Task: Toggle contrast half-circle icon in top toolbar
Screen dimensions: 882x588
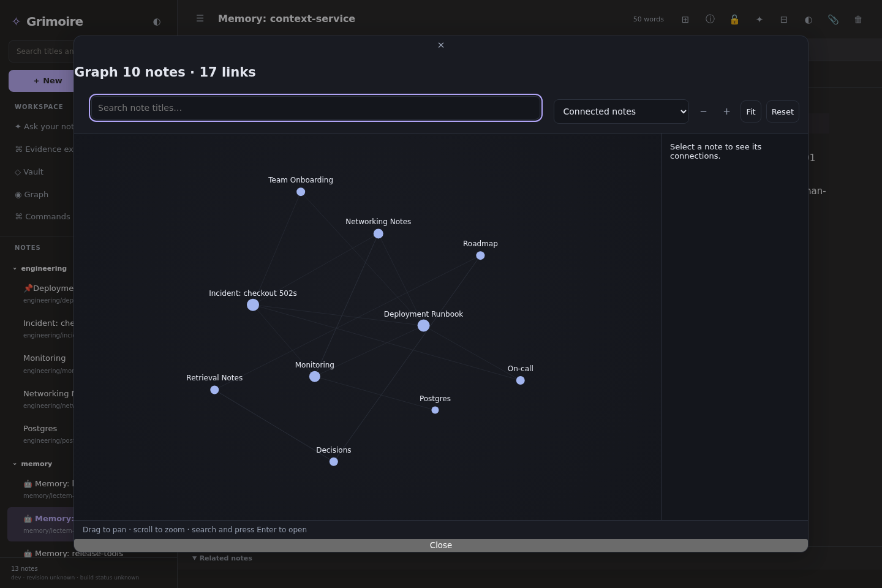Action: [809, 20]
